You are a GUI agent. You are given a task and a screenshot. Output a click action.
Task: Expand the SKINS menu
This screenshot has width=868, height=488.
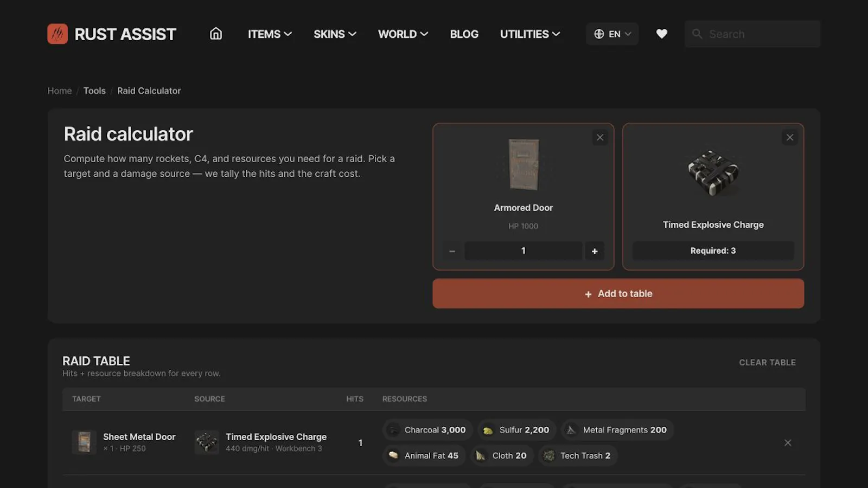pyautogui.click(x=335, y=34)
